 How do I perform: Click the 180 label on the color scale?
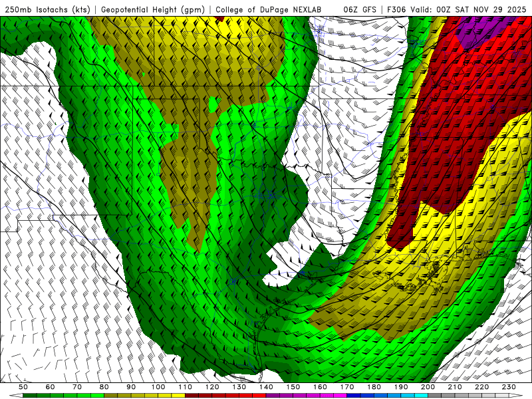374,387
